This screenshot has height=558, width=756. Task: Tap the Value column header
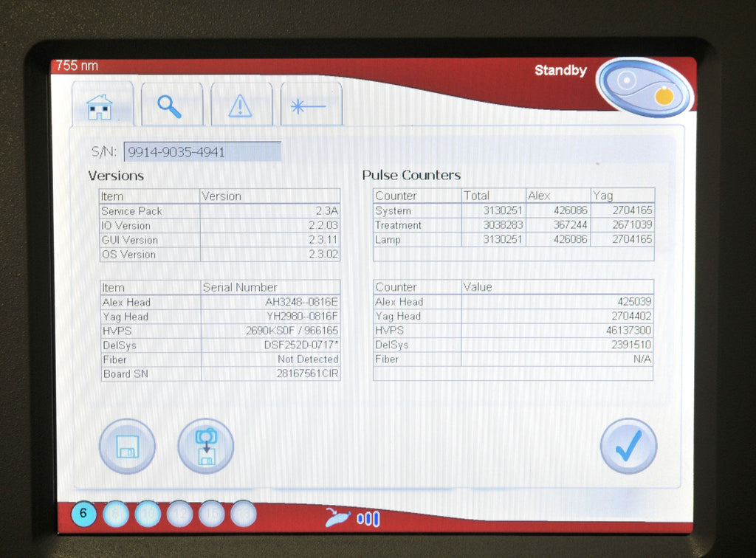(x=478, y=287)
